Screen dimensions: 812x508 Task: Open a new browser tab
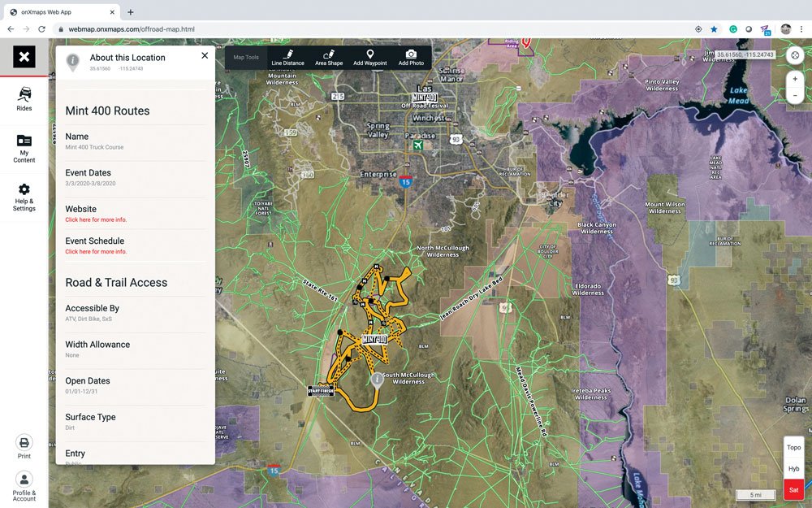point(131,12)
